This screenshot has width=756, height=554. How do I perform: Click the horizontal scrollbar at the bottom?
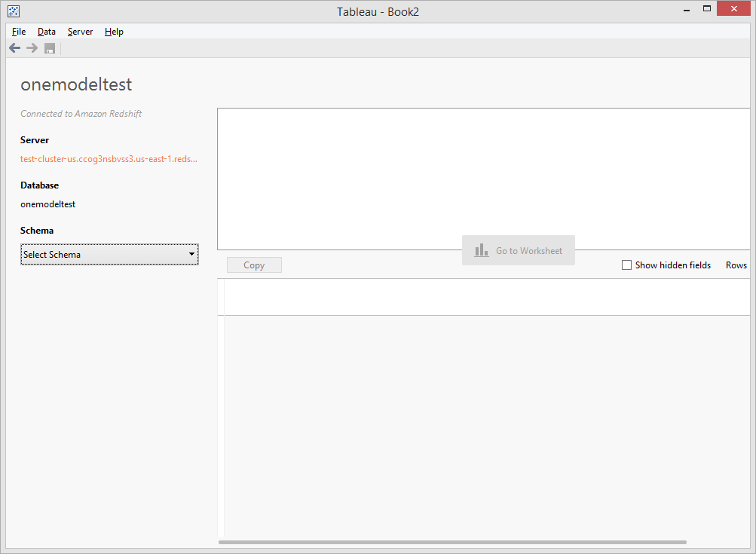[452, 542]
